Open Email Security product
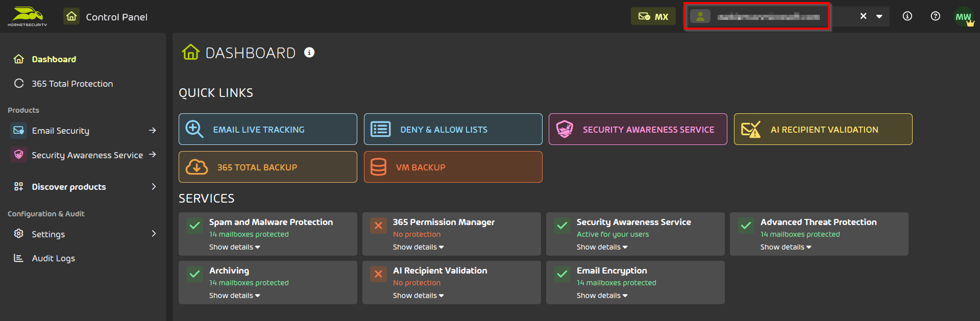Screen dimensions: 980x321 point(61,131)
